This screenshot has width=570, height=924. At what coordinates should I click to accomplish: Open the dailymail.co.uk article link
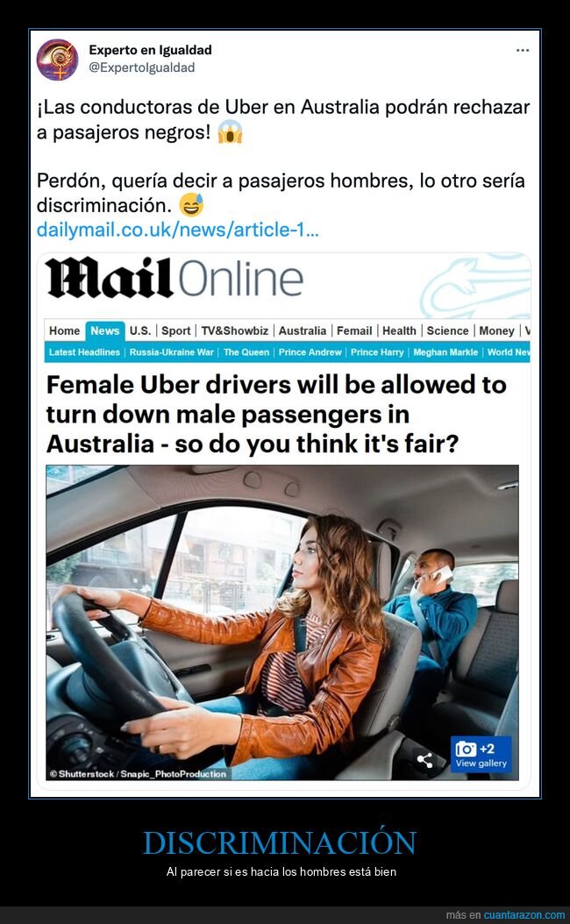pos(177,229)
